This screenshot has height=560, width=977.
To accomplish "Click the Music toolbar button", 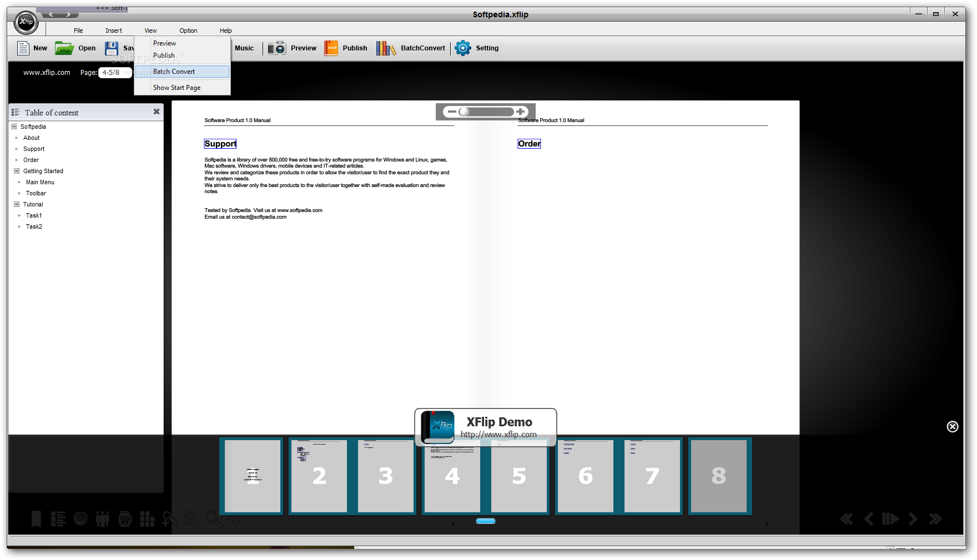I will pyautogui.click(x=244, y=48).
